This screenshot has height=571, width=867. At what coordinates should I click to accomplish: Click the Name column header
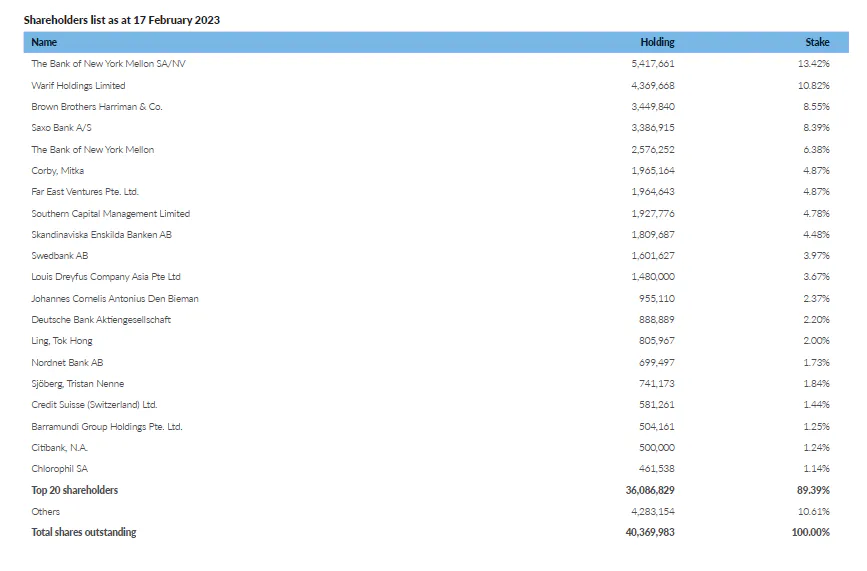(44, 42)
